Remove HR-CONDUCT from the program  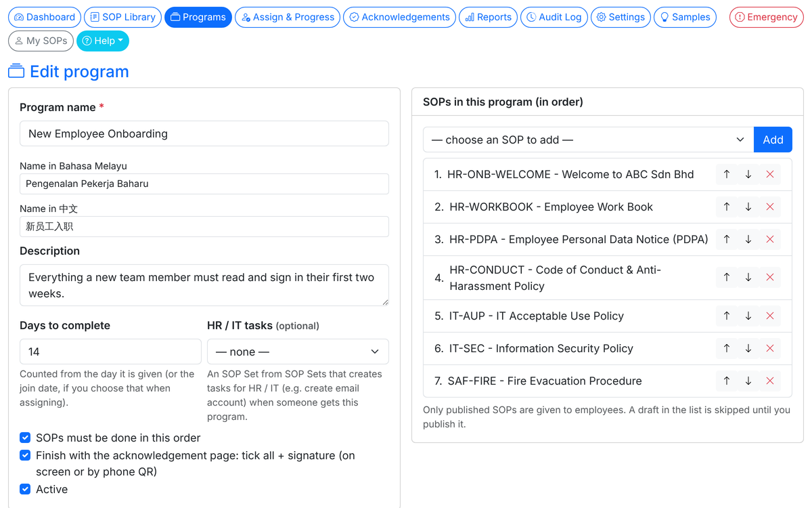[770, 278]
